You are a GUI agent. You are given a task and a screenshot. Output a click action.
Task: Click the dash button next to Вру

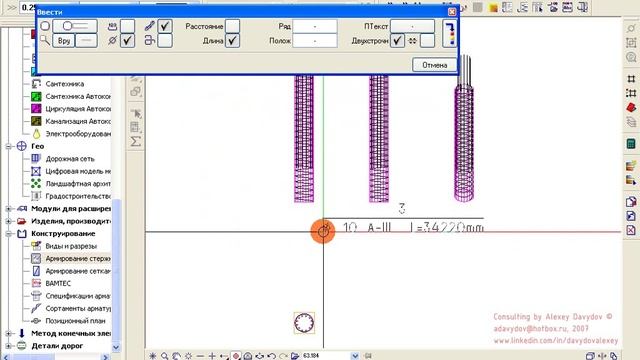tap(86, 40)
